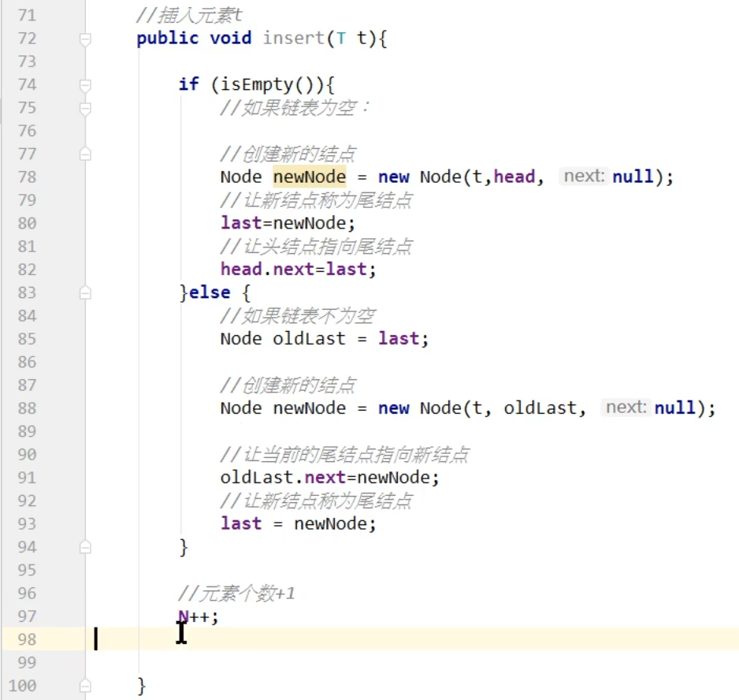Click the fold end marker at line 77
The width and height of the screenshot is (739, 700).
tap(85, 154)
